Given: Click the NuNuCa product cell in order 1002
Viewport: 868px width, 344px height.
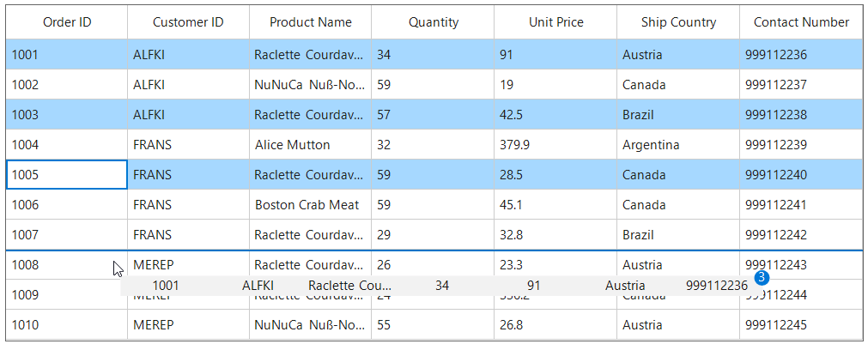Looking at the screenshot, I should [310, 85].
